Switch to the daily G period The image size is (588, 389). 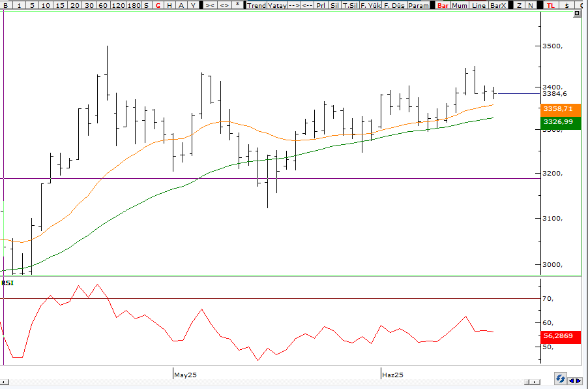click(x=158, y=5)
